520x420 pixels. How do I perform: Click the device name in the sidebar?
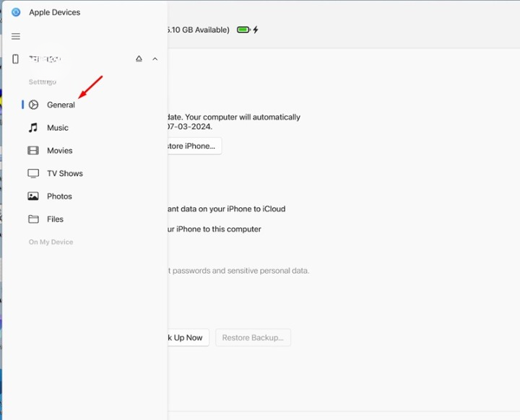[x=45, y=59]
